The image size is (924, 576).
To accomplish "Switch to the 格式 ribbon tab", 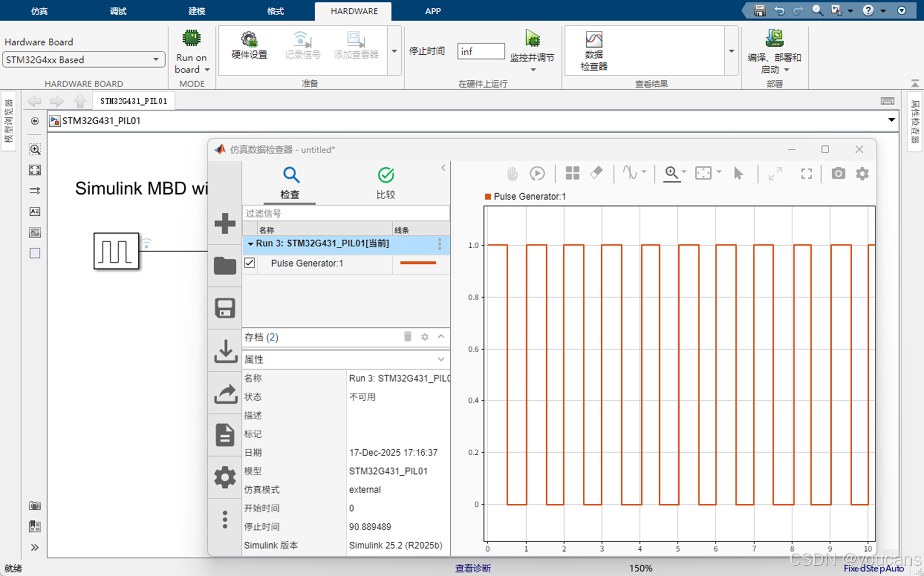I will click(x=276, y=11).
